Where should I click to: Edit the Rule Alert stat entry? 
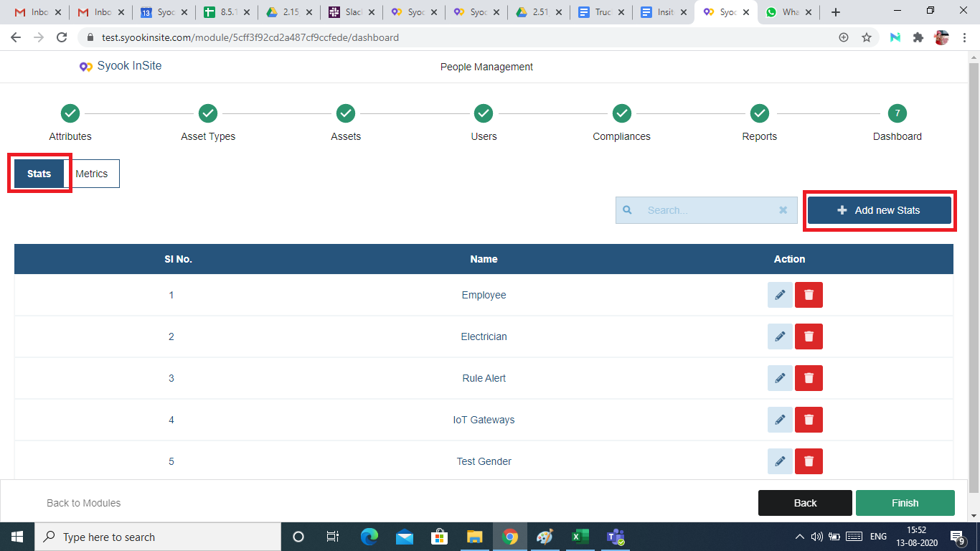[780, 378]
